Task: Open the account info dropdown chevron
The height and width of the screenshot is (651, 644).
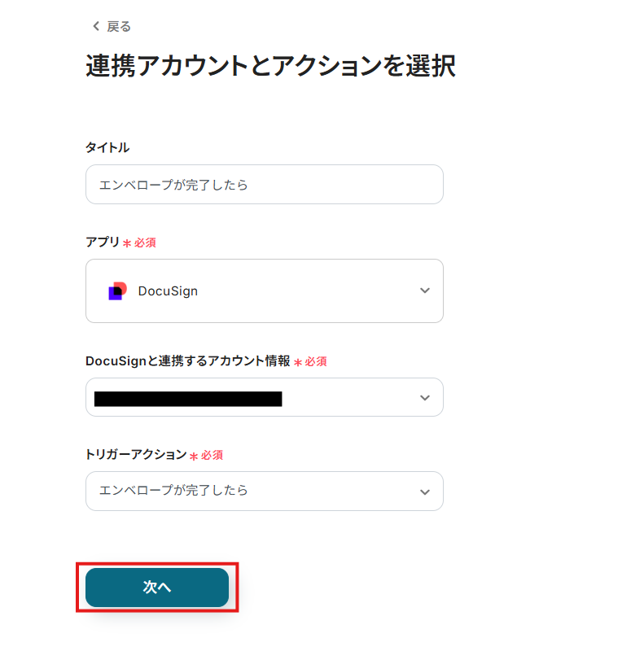Action: 424,398
